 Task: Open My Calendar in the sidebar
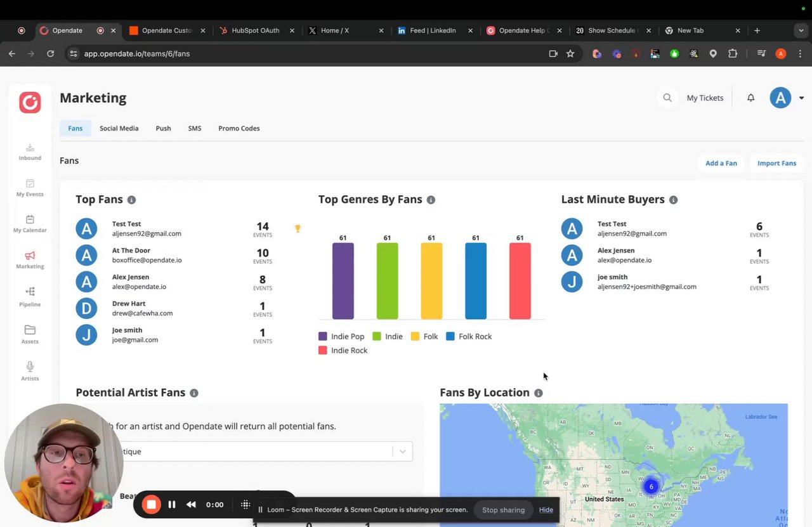tap(30, 224)
